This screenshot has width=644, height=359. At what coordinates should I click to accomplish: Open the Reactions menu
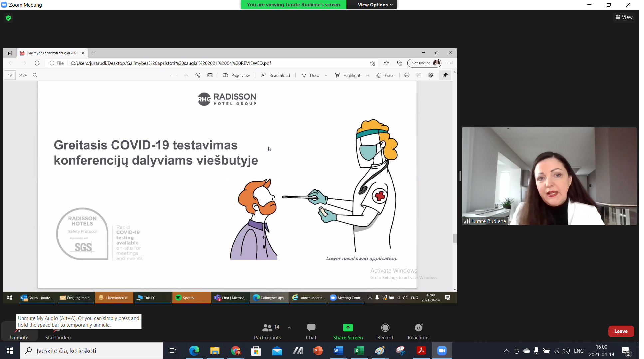pyautogui.click(x=418, y=332)
